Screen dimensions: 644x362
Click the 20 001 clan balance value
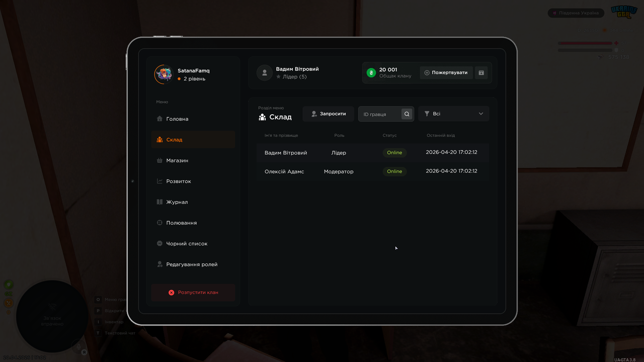pyautogui.click(x=388, y=70)
